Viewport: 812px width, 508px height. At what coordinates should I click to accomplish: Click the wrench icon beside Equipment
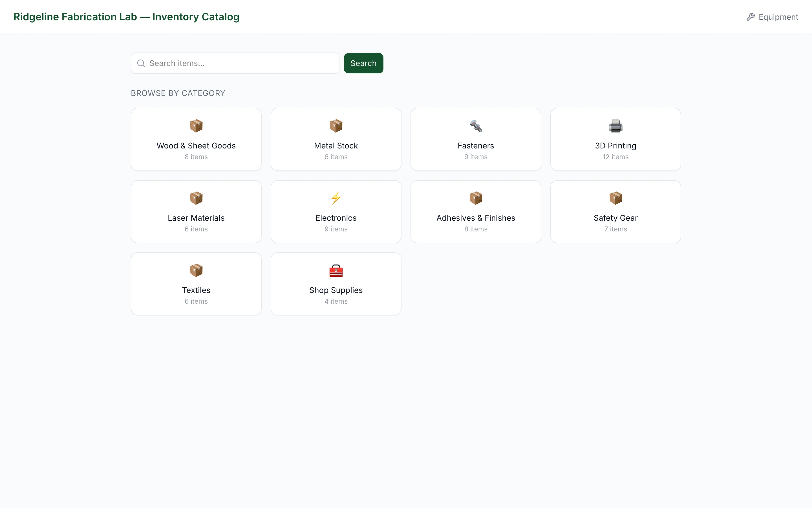point(751,17)
